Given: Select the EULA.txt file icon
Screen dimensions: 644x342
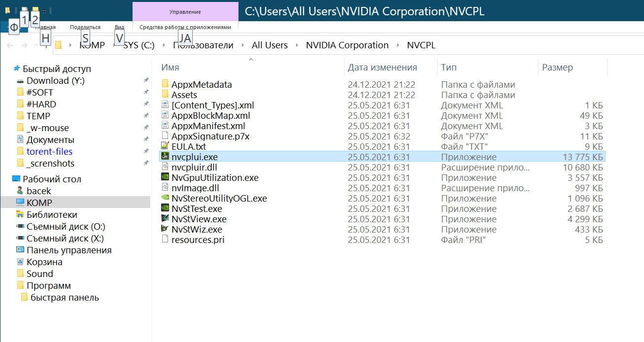Looking at the screenshot, I should 166,146.
